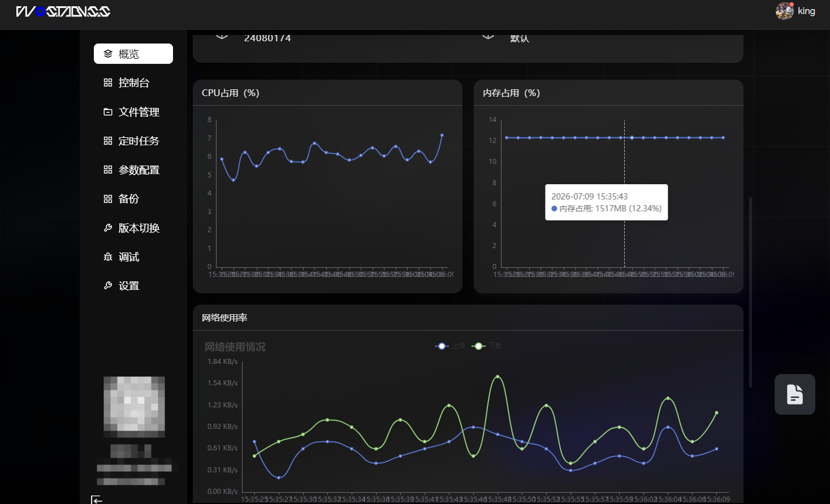Open the king user avatar menu
The width and height of the screenshot is (830, 504).
[x=785, y=11]
